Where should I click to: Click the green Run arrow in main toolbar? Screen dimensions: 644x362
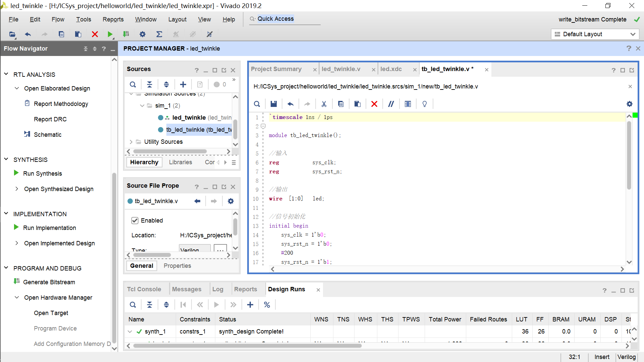click(x=110, y=34)
